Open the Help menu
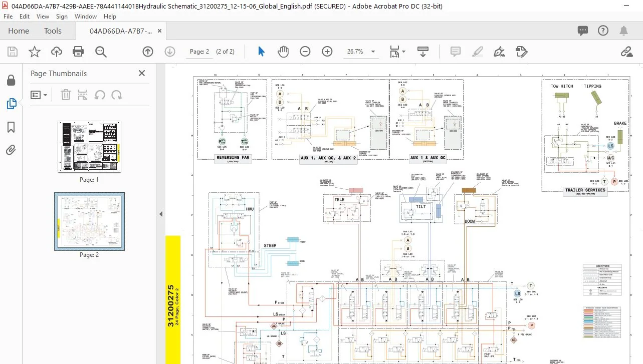The width and height of the screenshot is (643, 364). point(110,17)
